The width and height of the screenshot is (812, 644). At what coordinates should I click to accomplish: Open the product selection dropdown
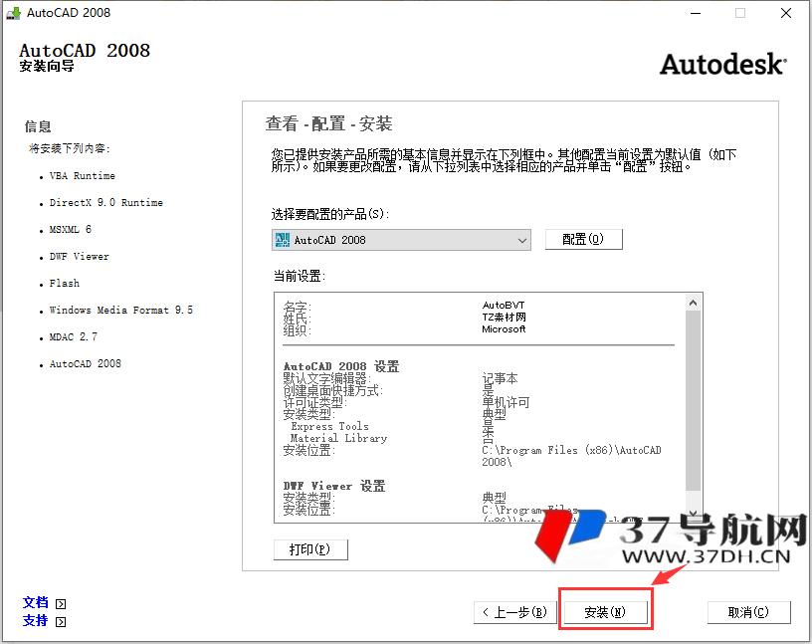pos(401,240)
